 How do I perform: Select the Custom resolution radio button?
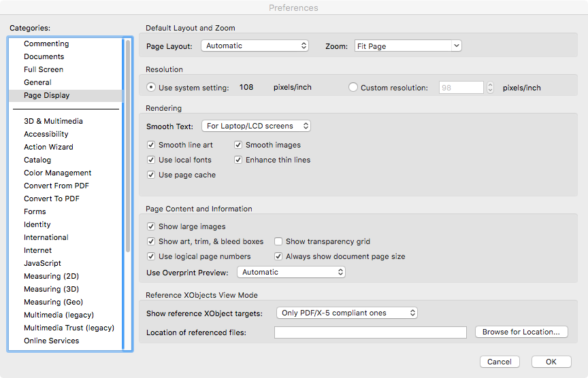[x=353, y=87]
